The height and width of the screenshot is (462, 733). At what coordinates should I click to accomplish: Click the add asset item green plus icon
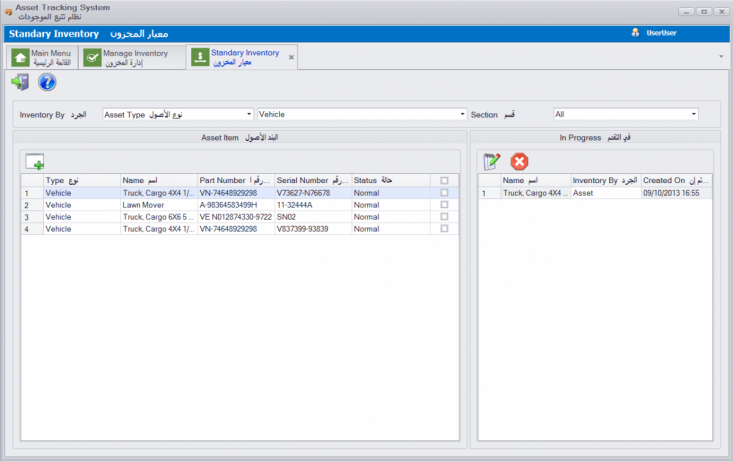pyautogui.click(x=35, y=162)
